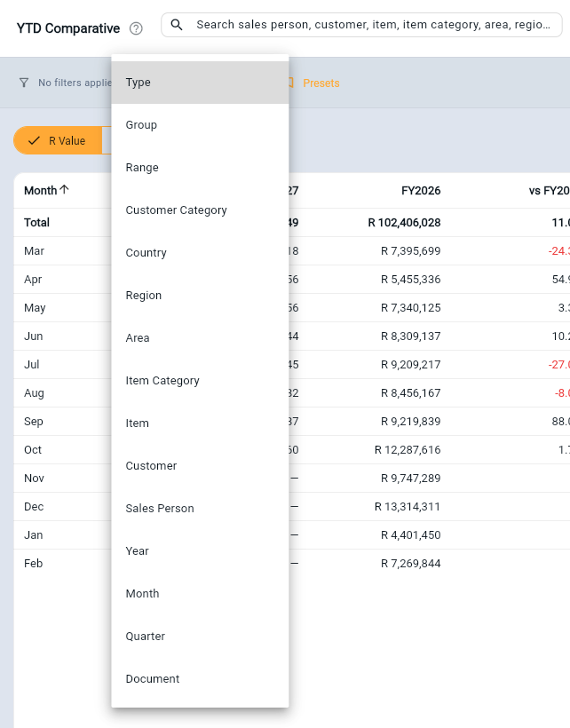Choose Customer Category option
Viewport: 570px width, 728px height.
click(200, 210)
